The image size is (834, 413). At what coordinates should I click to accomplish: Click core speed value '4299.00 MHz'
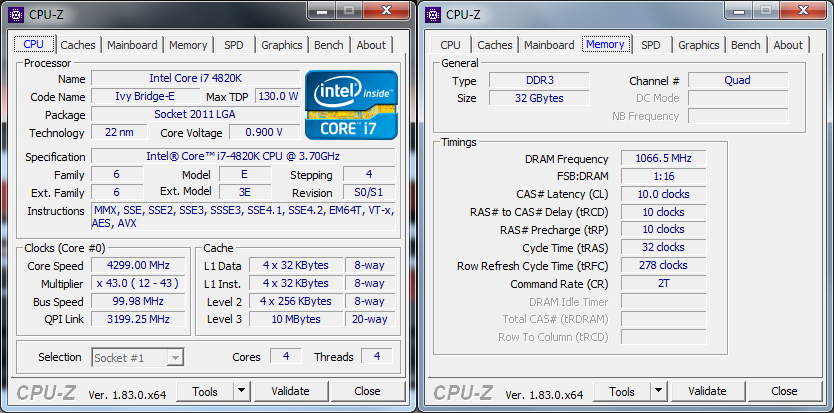[138, 265]
